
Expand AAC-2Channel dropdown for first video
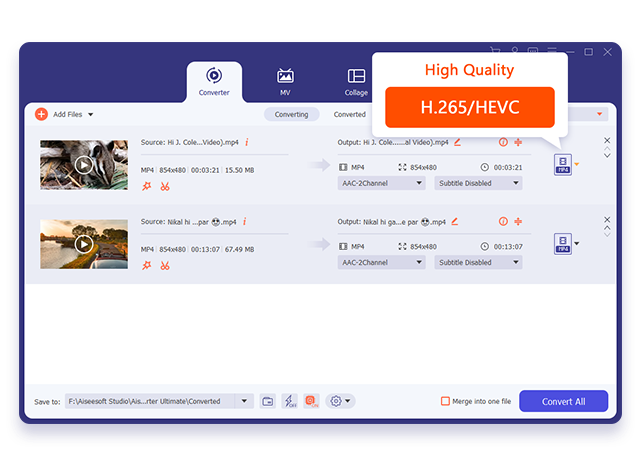click(x=382, y=183)
